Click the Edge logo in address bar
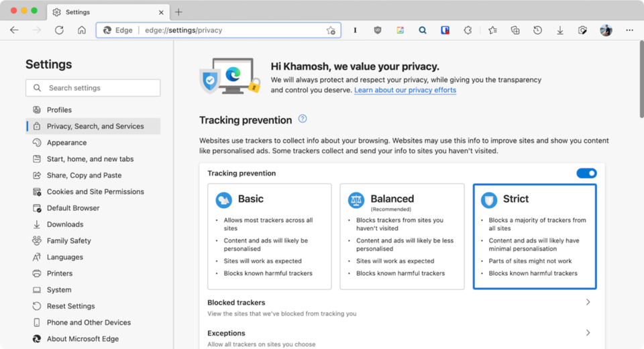 tap(107, 30)
